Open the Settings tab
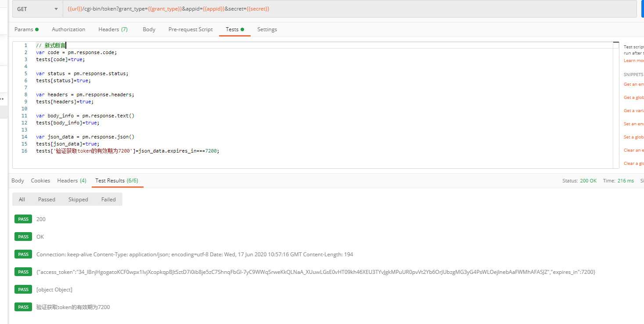This screenshot has height=324, width=644. click(x=267, y=29)
